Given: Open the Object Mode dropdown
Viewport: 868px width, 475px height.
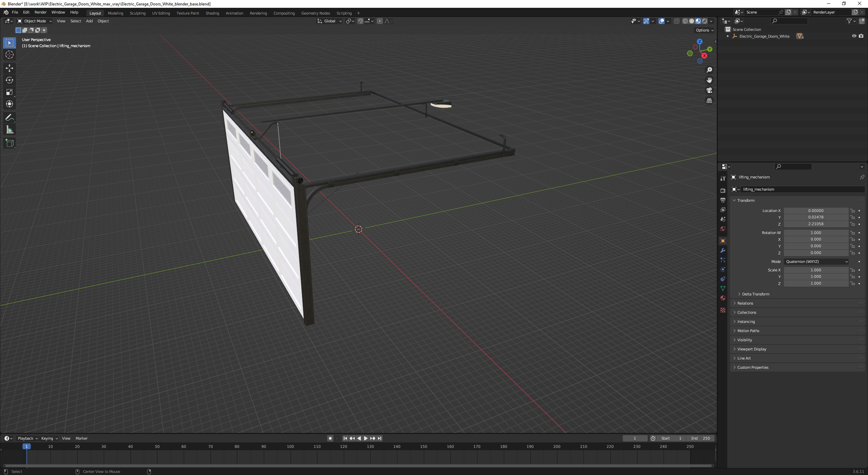Looking at the screenshot, I should (x=35, y=21).
